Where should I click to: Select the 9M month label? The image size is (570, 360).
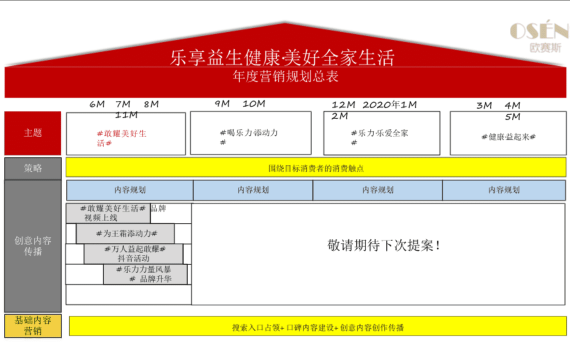click(x=222, y=104)
